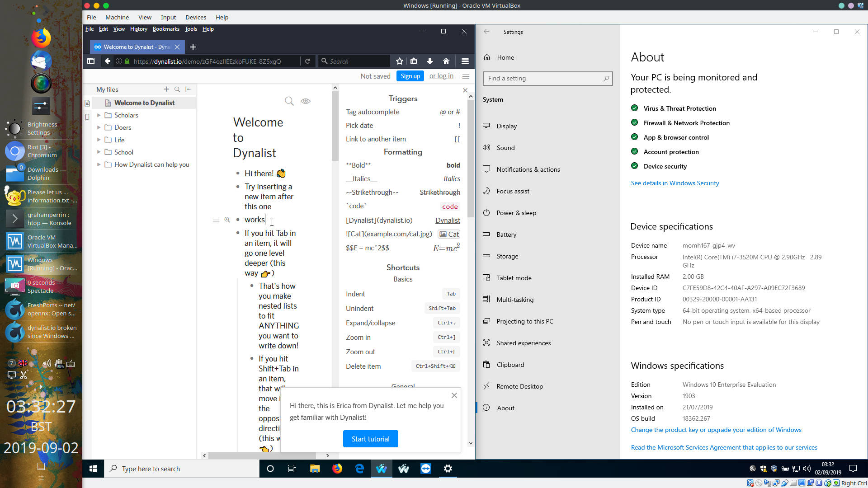Open search within the current document

click(289, 101)
